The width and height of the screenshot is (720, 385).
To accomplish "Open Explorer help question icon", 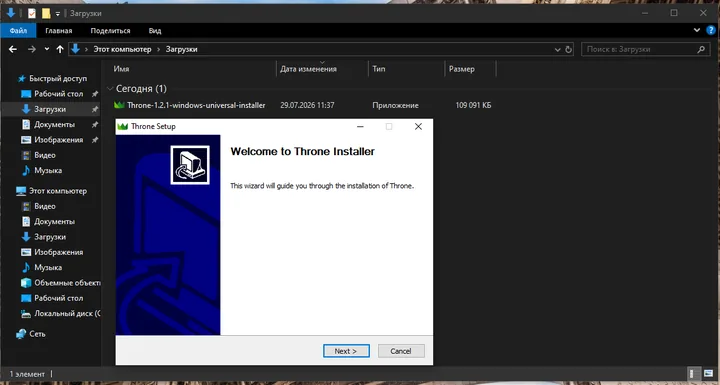I will (x=711, y=30).
